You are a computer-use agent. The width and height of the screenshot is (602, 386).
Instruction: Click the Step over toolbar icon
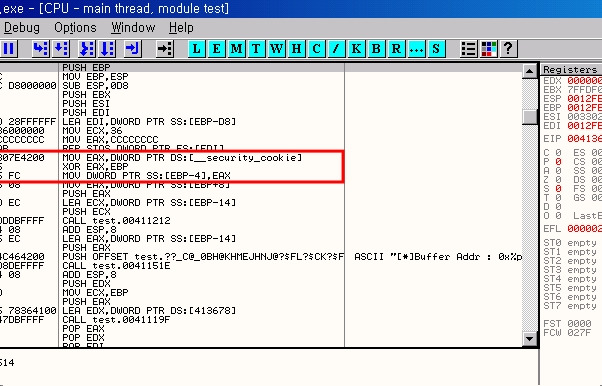[x=61, y=49]
